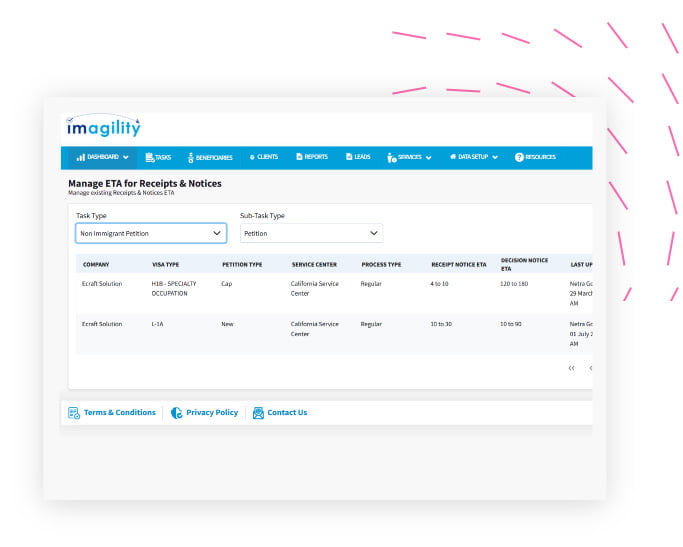The height and width of the screenshot is (547, 683).
Task: Open the Task Type dropdown
Action: point(151,233)
